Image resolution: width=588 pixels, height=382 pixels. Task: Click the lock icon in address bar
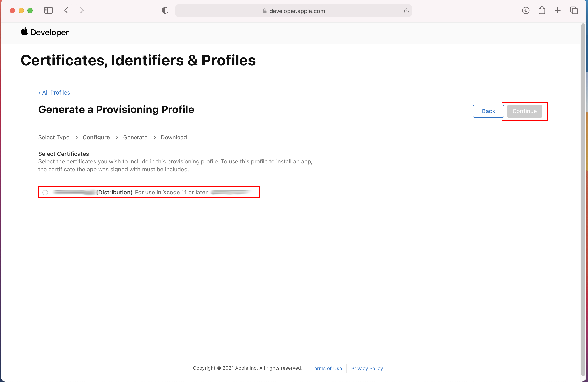coord(265,11)
